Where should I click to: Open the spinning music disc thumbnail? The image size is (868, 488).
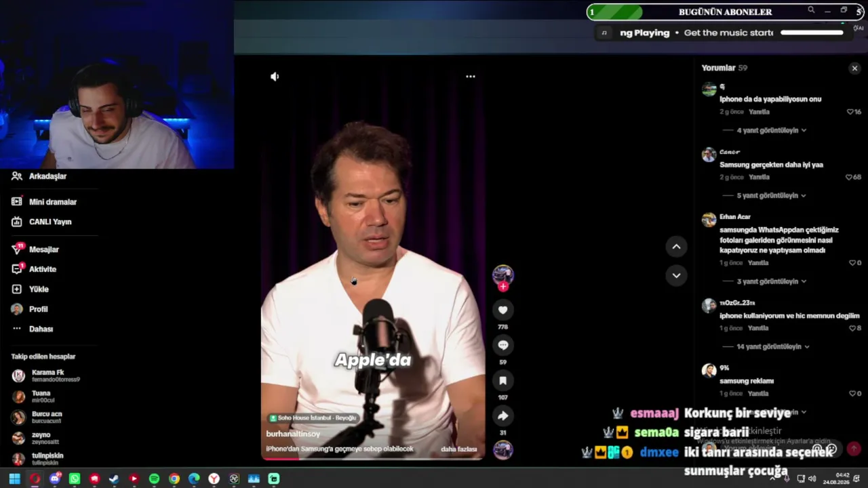click(x=502, y=449)
